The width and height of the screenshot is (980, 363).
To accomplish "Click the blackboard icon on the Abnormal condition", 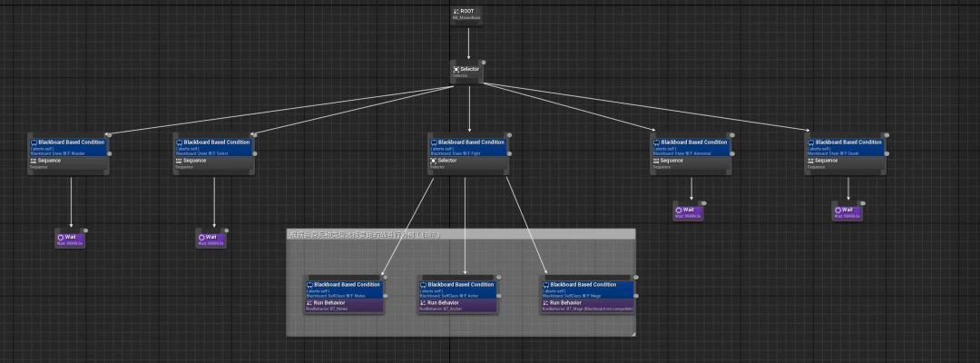I will coord(656,142).
